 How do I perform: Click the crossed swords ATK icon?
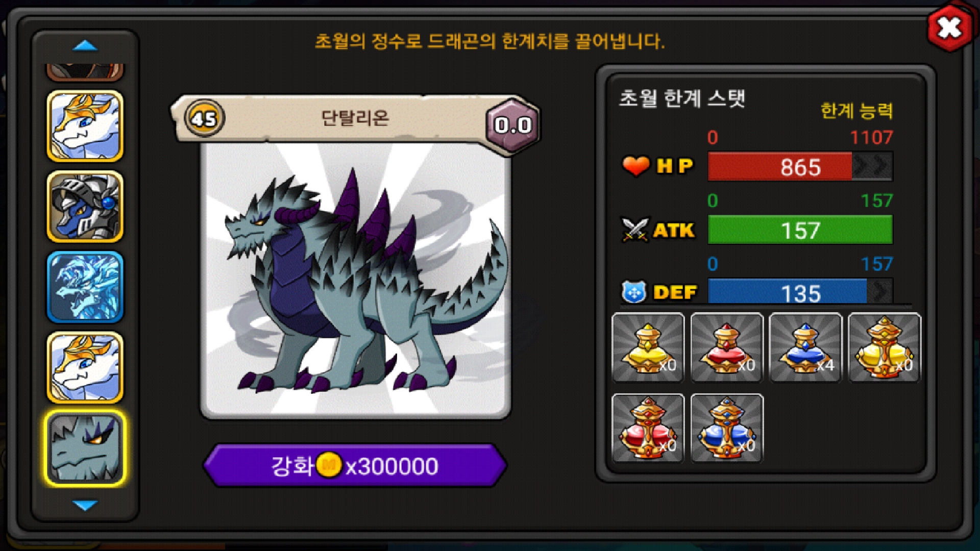pyautogui.click(x=635, y=230)
